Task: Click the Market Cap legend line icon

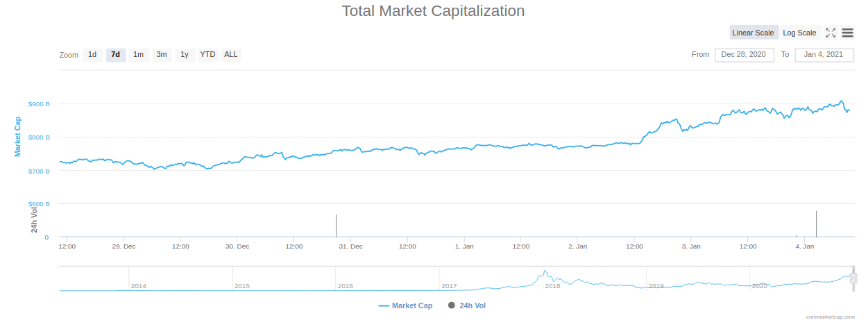Action: pos(384,305)
